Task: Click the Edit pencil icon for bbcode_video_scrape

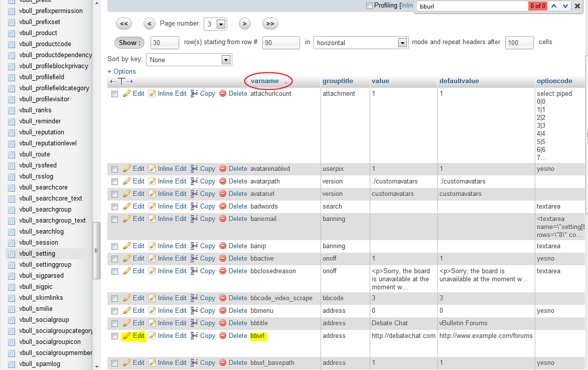Action: (x=127, y=298)
